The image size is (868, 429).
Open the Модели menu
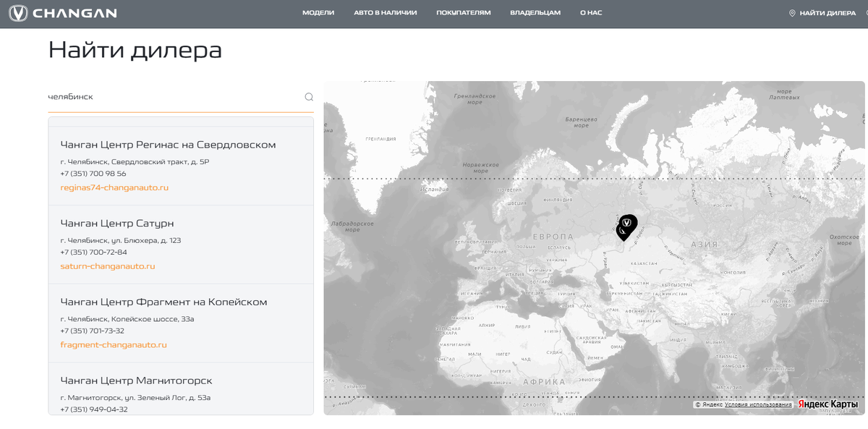point(318,13)
